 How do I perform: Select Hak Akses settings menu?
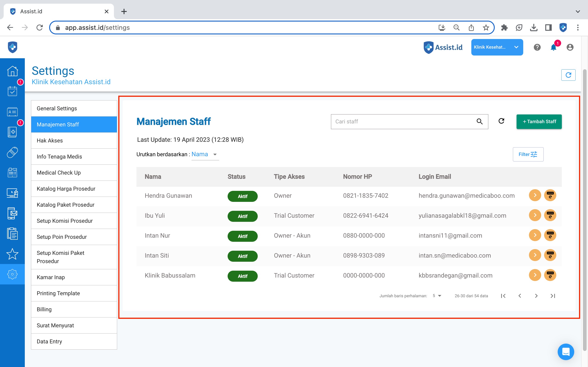[x=74, y=141]
